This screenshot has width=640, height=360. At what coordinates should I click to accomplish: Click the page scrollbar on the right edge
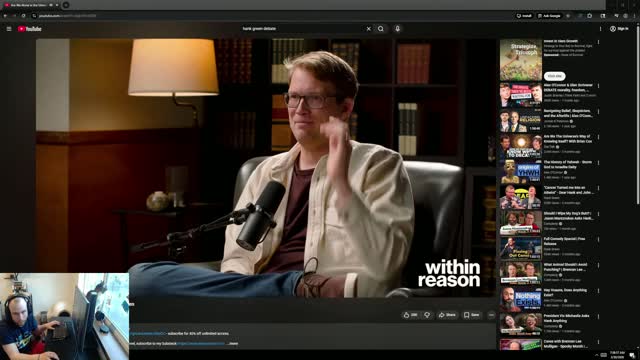(638, 122)
